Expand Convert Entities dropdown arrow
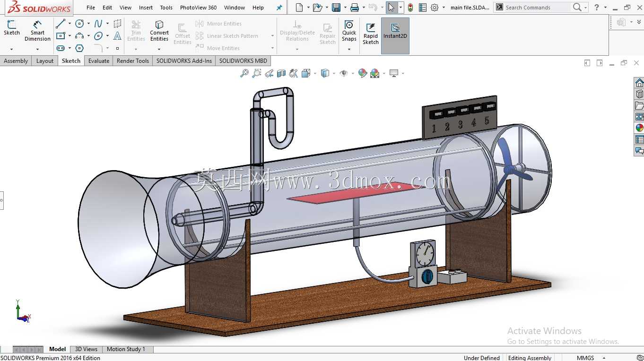 159,49
